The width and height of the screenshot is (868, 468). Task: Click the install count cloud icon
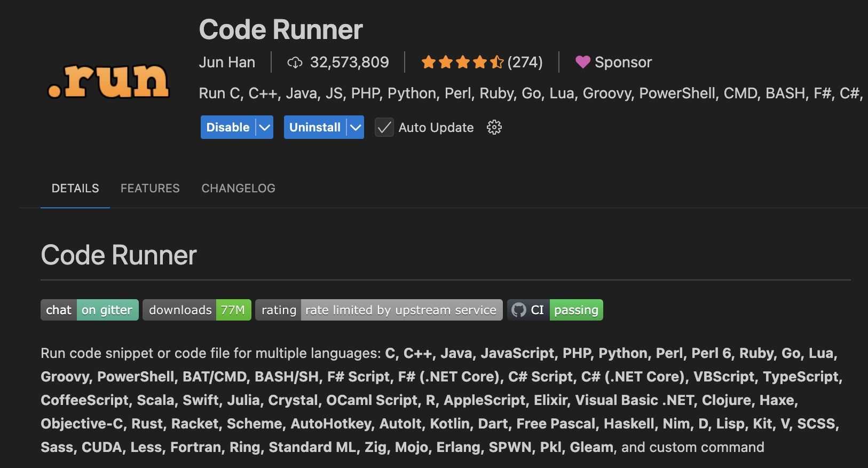pyautogui.click(x=295, y=63)
